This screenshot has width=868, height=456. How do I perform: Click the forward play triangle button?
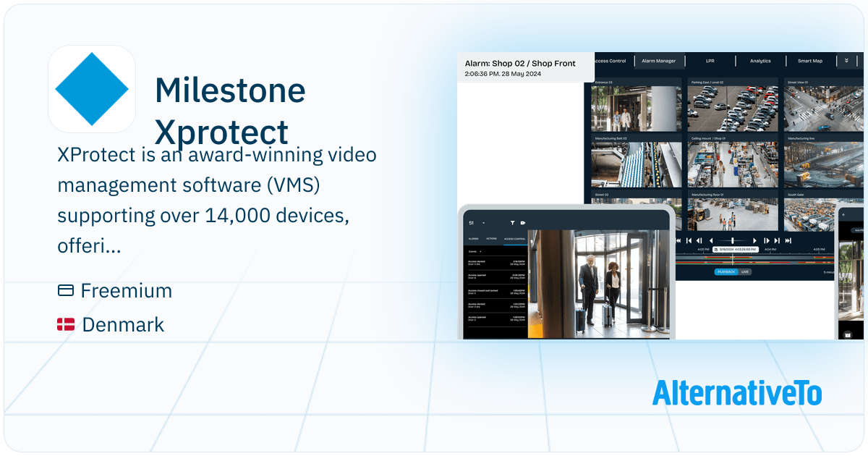(754, 240)
